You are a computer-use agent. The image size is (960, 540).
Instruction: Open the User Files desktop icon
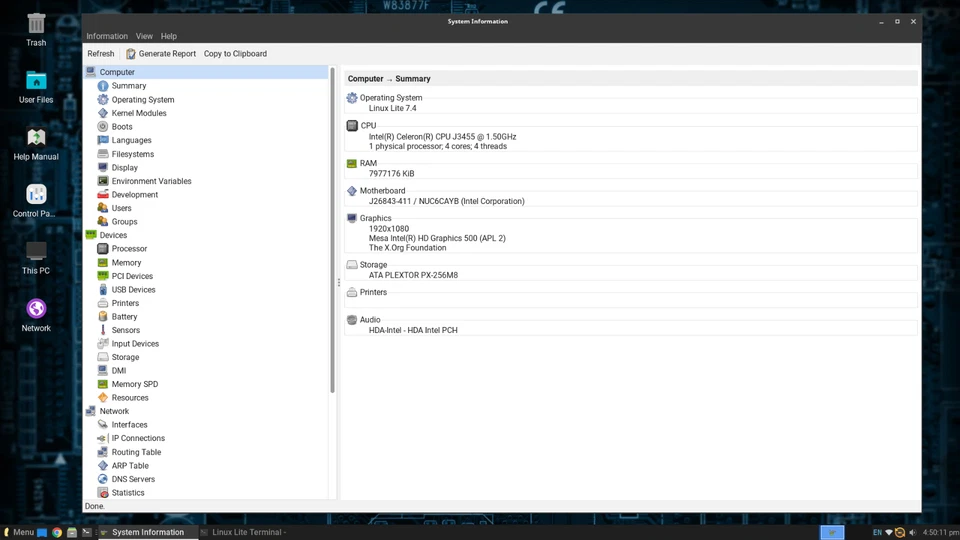click(36, 88)
